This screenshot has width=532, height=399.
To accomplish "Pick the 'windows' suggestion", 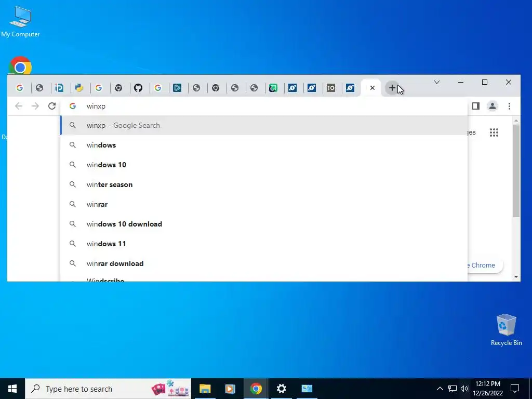I will 264,145.
